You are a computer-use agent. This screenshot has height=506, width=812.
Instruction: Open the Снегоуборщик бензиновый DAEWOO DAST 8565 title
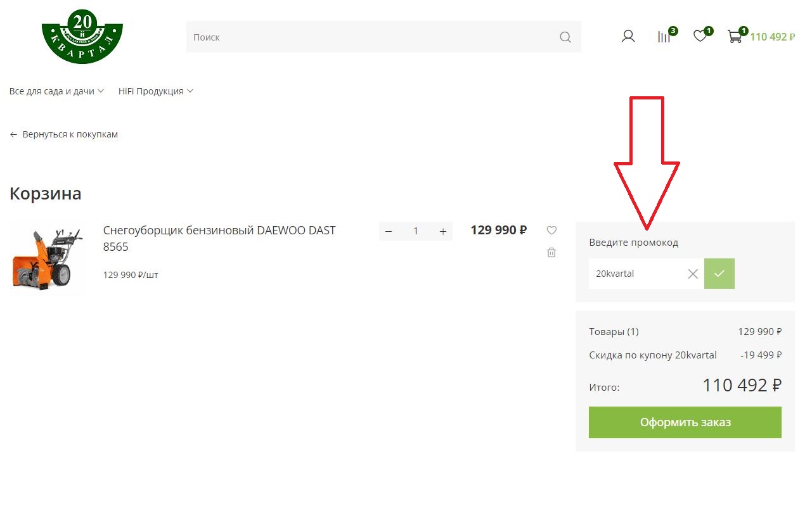[219, 239]
